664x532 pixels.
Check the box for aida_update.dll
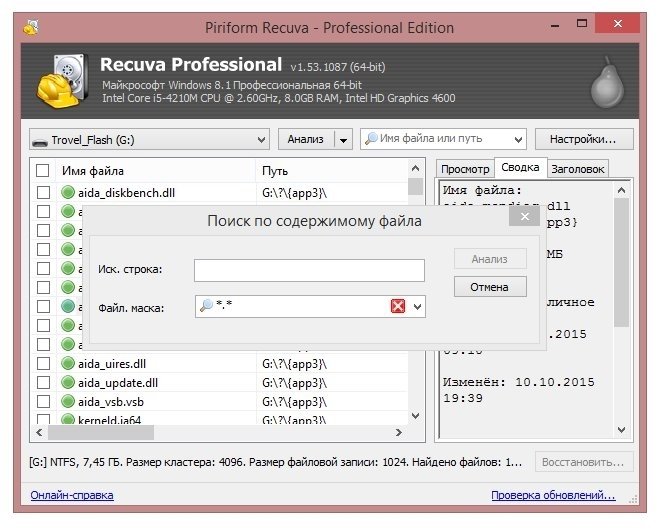[42, 383]
